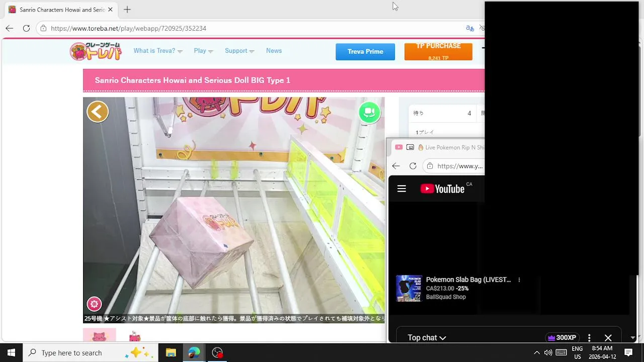Open a new browser tab
Image resolution: width=644 pixels, height=362 pixels.
pos(127,10)
